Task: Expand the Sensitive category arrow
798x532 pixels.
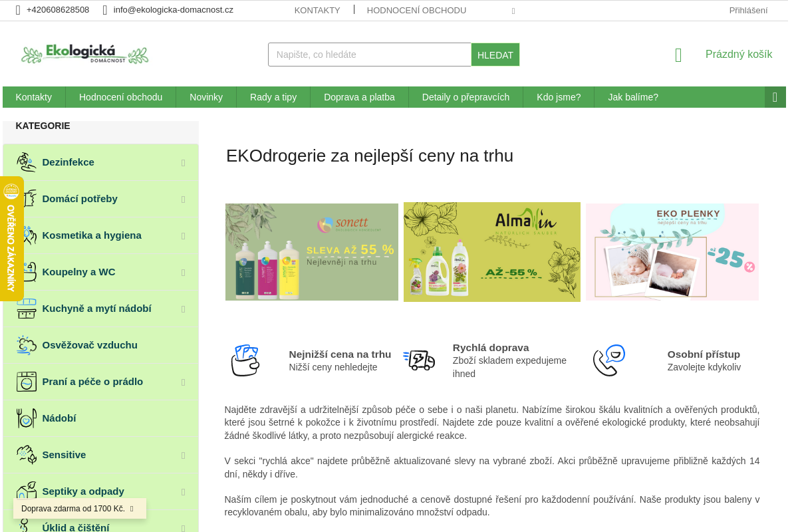Action: click(x=184, y=455)
